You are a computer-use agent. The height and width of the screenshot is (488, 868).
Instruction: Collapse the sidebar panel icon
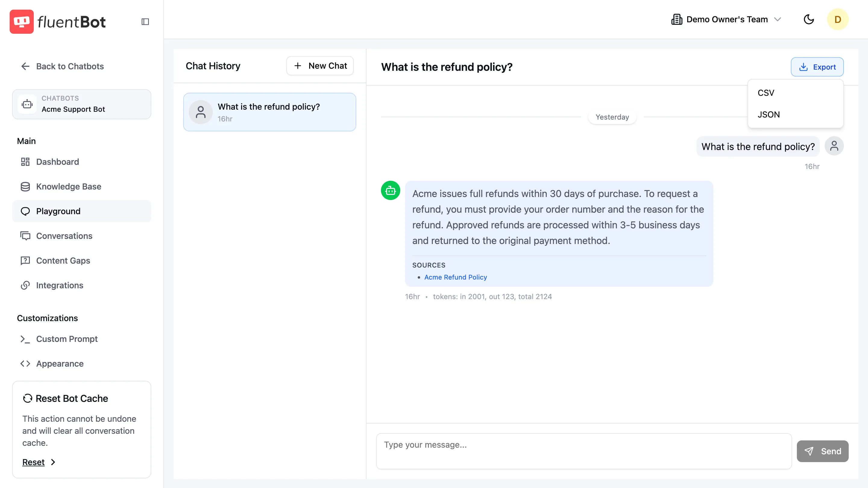[145, 22]
